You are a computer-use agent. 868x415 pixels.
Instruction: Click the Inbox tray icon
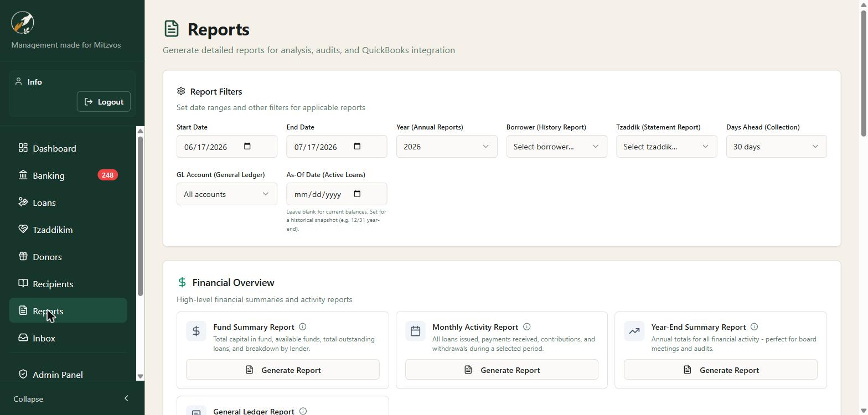[23, 338]
